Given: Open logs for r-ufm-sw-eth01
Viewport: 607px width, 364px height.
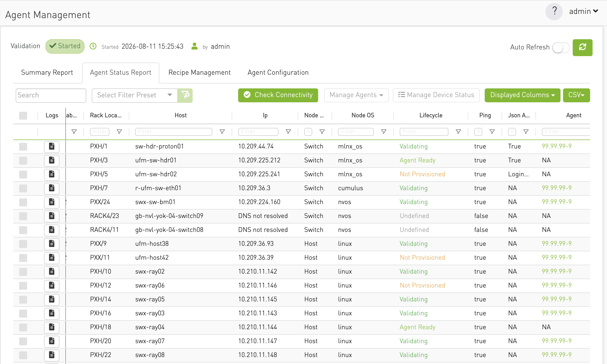Looking at the screenshot, I should pyautogui.click(x=52, y=188).
